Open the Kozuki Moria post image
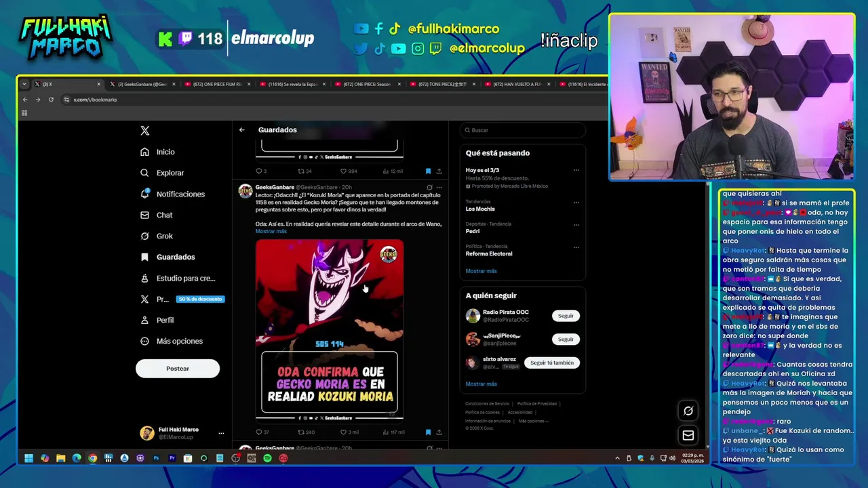Screen dimensions: 868x488 click(x=330, y=330)
